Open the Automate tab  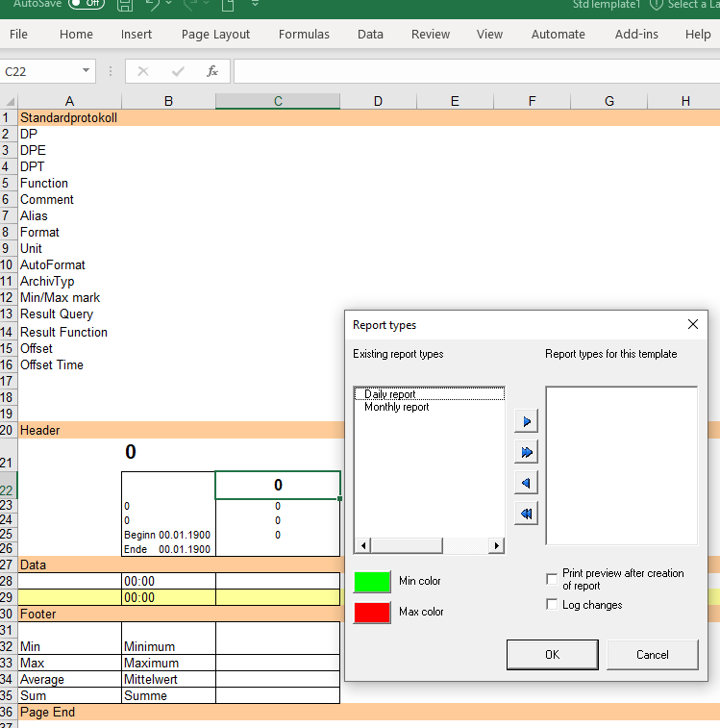(558, 34)
